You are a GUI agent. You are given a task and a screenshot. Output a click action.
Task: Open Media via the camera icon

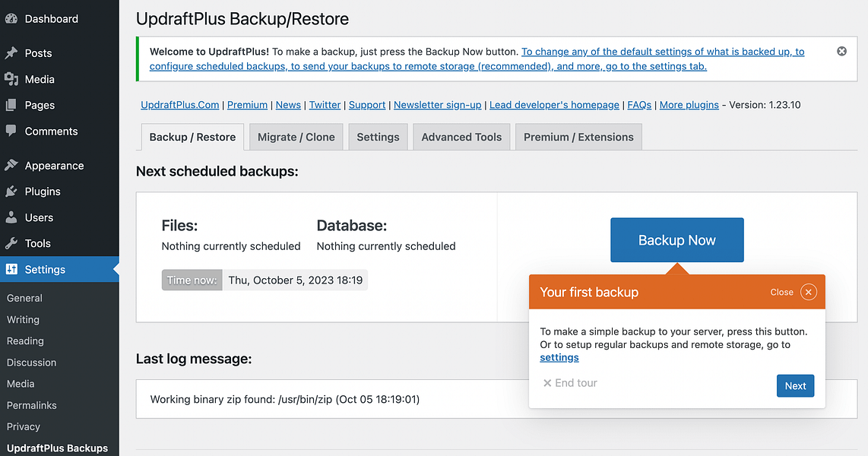[12, 79]
